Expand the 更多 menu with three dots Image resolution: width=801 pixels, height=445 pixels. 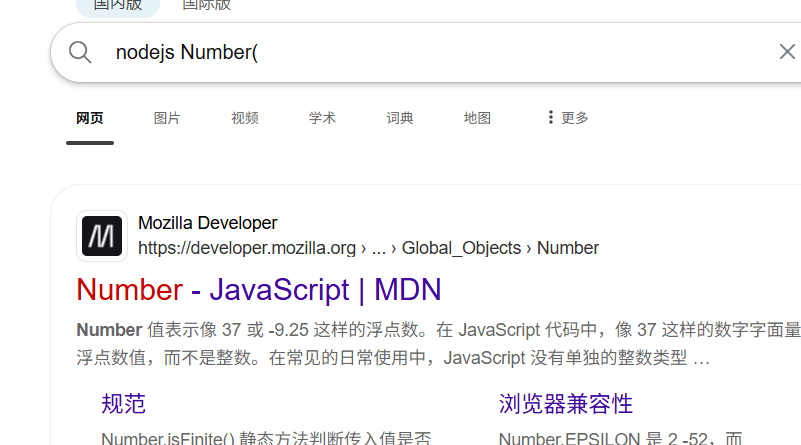pos(568,118)
